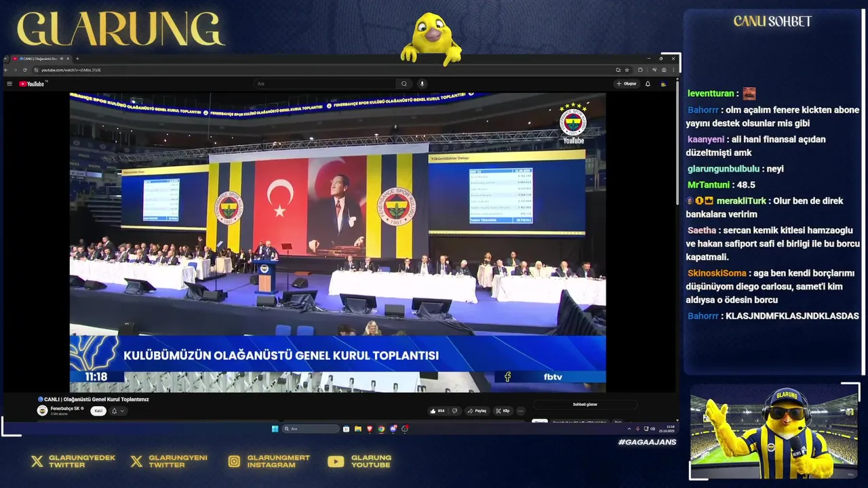Click the live video player area

(338, 242)
